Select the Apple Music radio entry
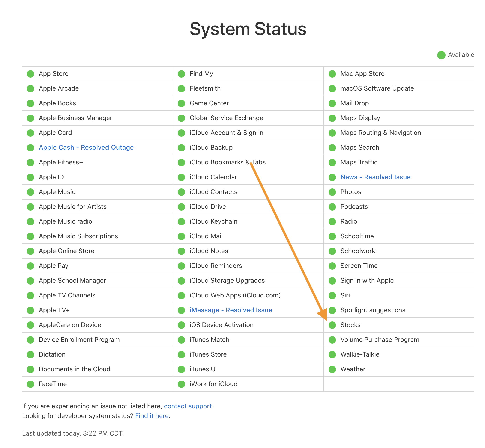The width and height of the screenshot is (485, 448). tap(65, 221)
